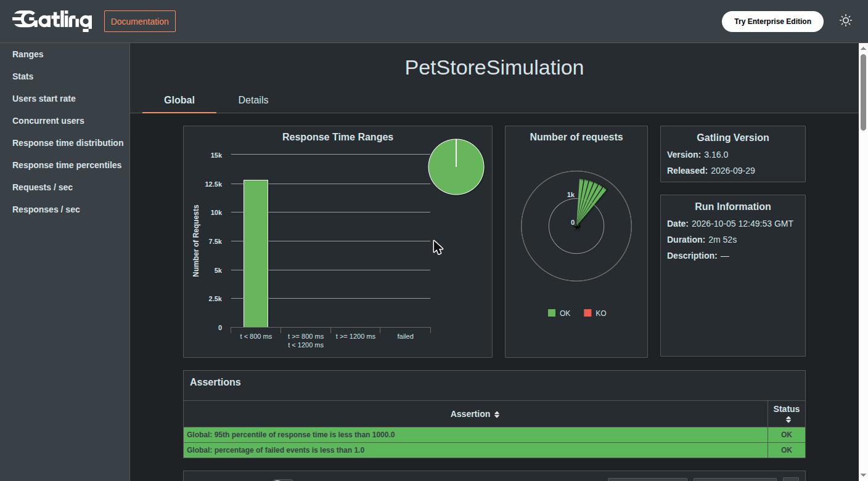
Task: Toggle the OK legend item
Action: point(559,313)
